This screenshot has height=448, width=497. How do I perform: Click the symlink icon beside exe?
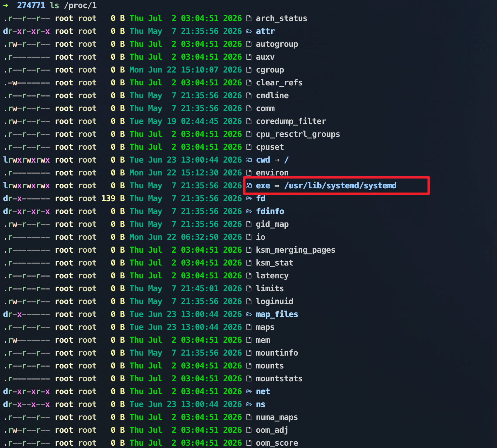coord(249,186)
